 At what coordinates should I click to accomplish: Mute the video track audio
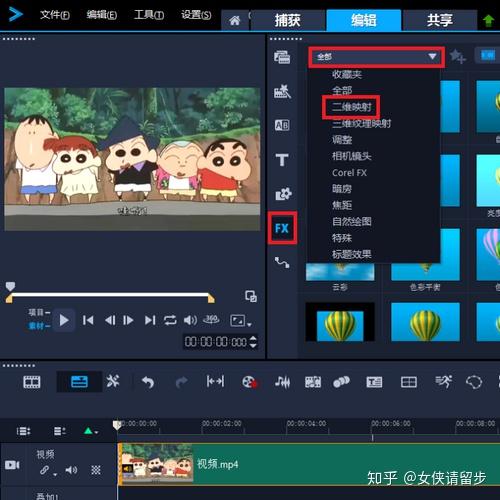coord(71,470)
